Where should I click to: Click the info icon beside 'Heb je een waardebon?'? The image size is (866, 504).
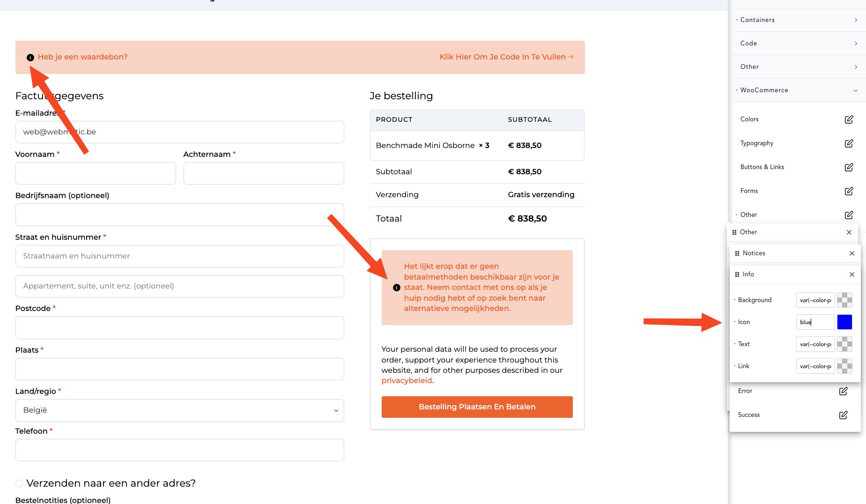[x=31, y=57]
